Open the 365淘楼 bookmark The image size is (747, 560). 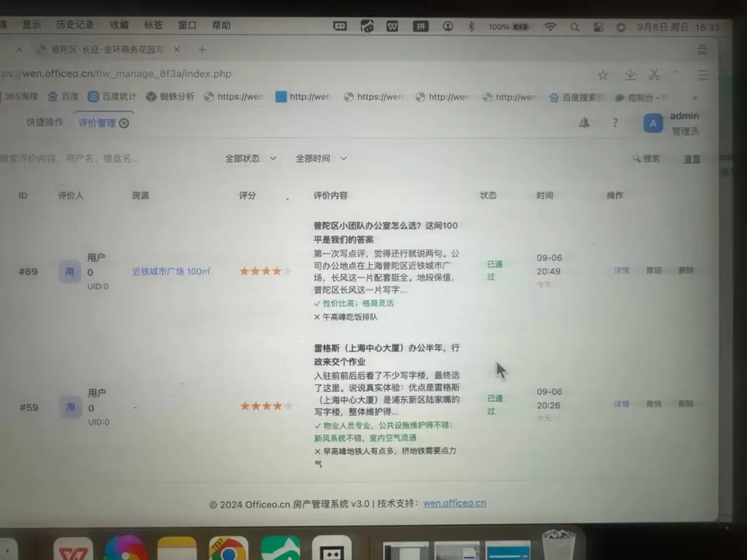[21, 96]
